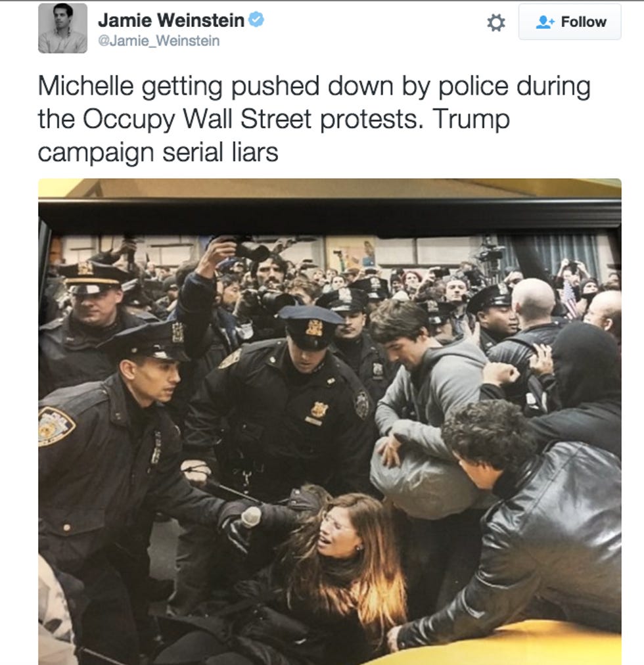This screenshot has width=644, height=665.
Task: Open the @Jamie_Weinstein handle link
Action: 158,41
